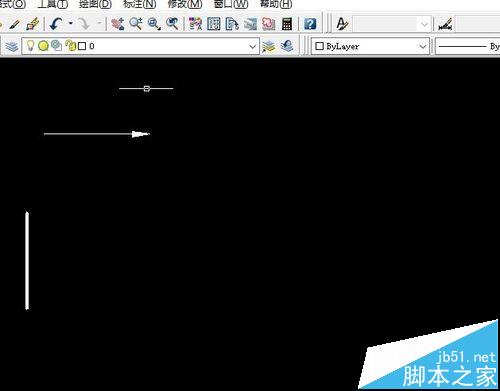Open the 帮助(H) menu
This screenshot has height=391, width=500.
tap(276, 4)
